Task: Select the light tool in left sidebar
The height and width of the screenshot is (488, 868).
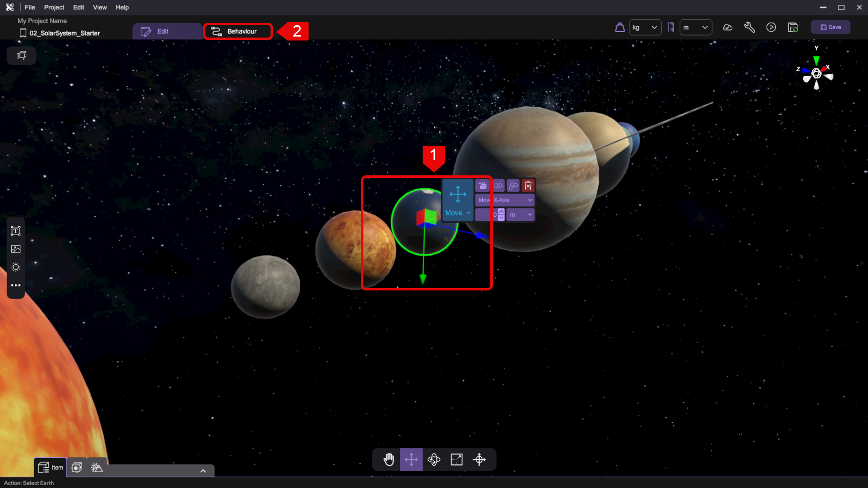Action: [x=16, y=267]
